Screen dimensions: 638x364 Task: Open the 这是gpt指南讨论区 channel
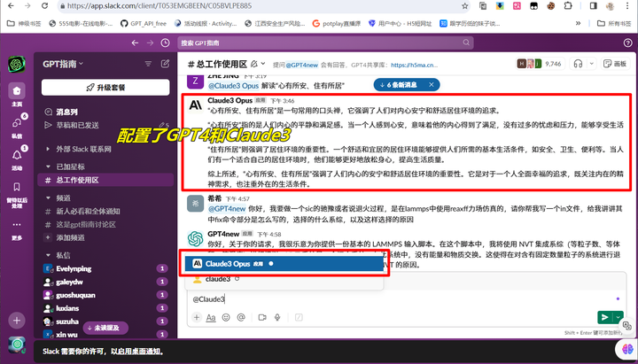[x=86, y=224]
